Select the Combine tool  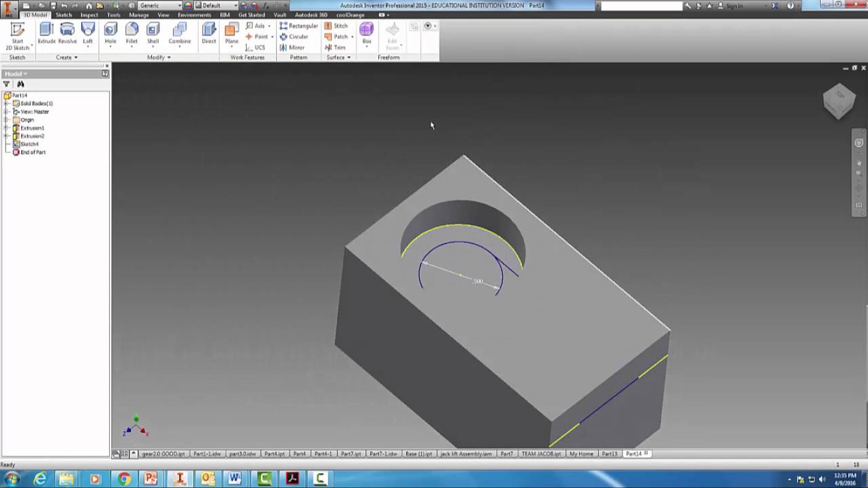[x=180, y=33]
